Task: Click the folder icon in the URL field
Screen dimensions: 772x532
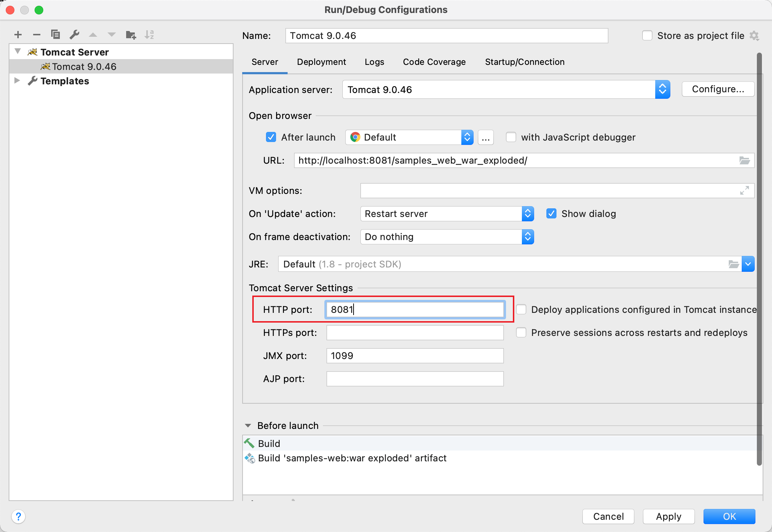Action: pos(744,160)
